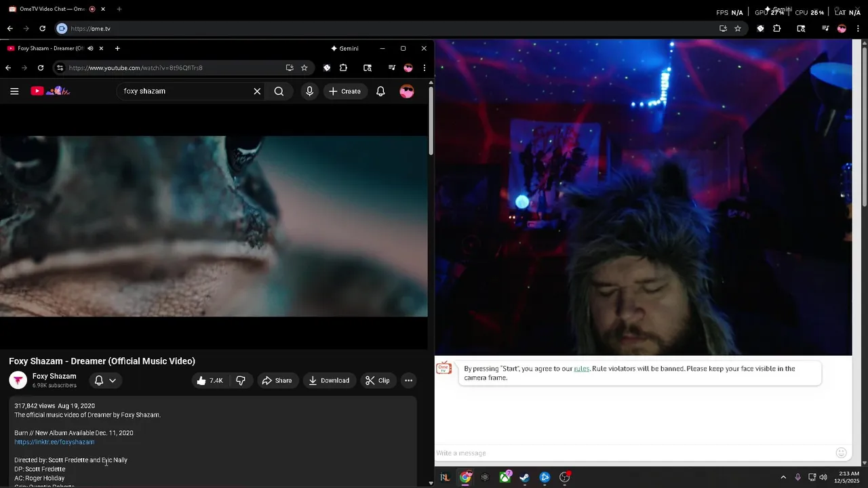Open the YouTube account avatar menu
868x488 pixels.
click(x=407, y=91)
